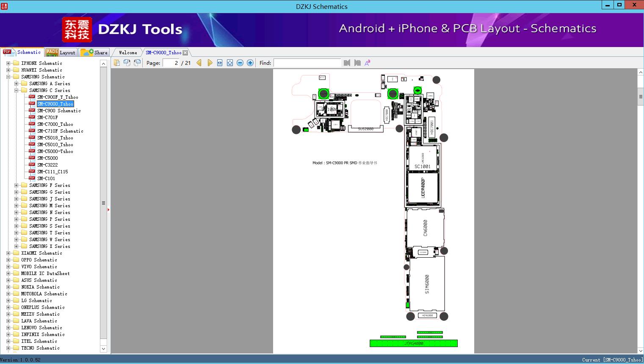Viewport: 644px width, 364px height.
Task: Go to next page arrow
Action: (210, 63)
